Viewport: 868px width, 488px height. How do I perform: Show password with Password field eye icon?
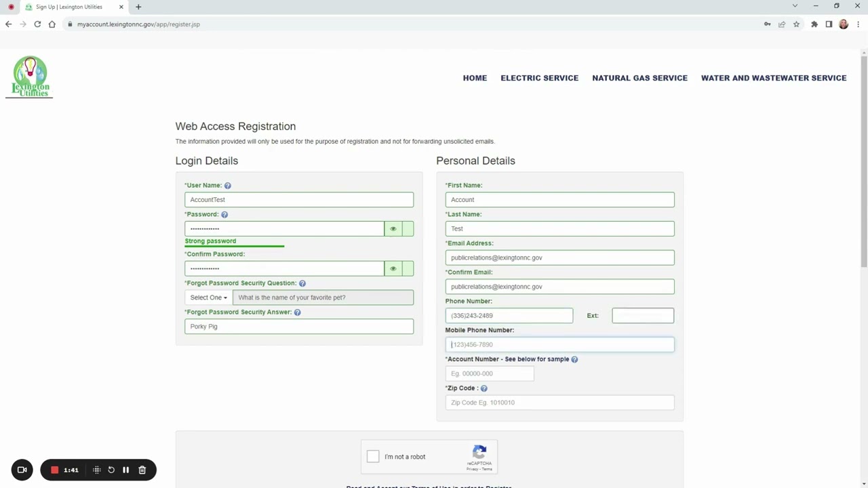tap(393, 229)
